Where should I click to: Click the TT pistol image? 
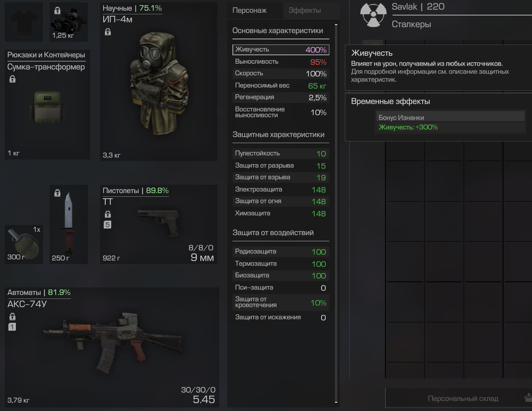159,222
